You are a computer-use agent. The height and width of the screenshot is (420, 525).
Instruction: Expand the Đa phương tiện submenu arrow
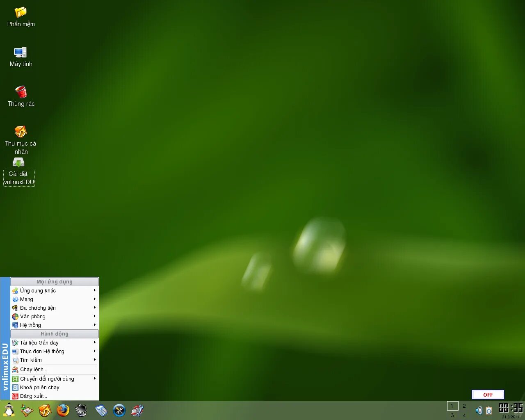[x=94, y=308]
